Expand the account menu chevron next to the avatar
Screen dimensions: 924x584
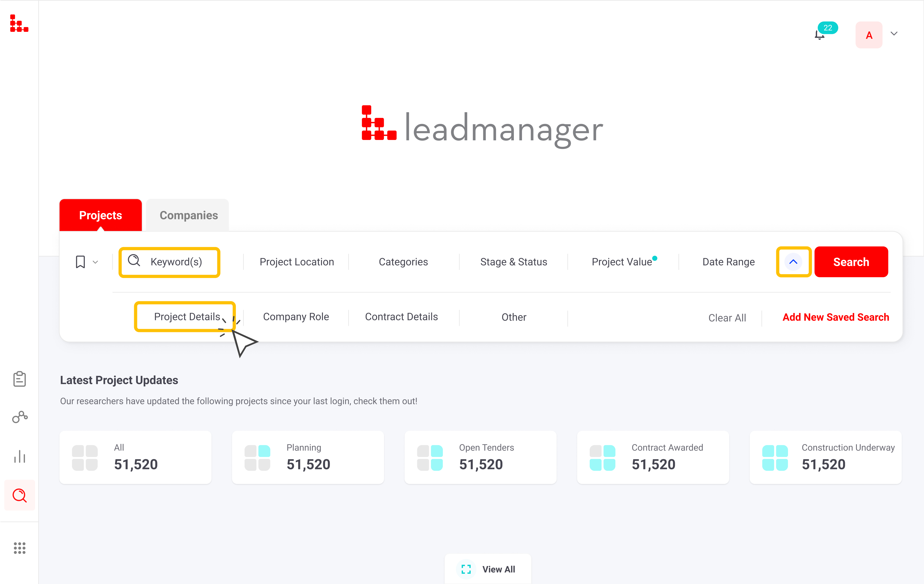click(894, 34)
